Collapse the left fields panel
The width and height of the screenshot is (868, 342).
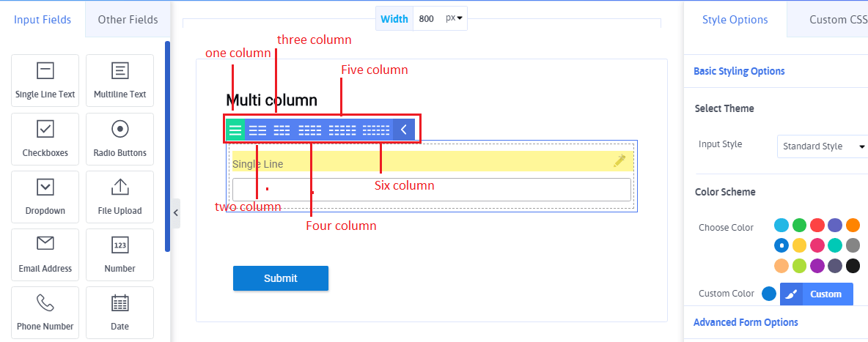tap(176, 213)
